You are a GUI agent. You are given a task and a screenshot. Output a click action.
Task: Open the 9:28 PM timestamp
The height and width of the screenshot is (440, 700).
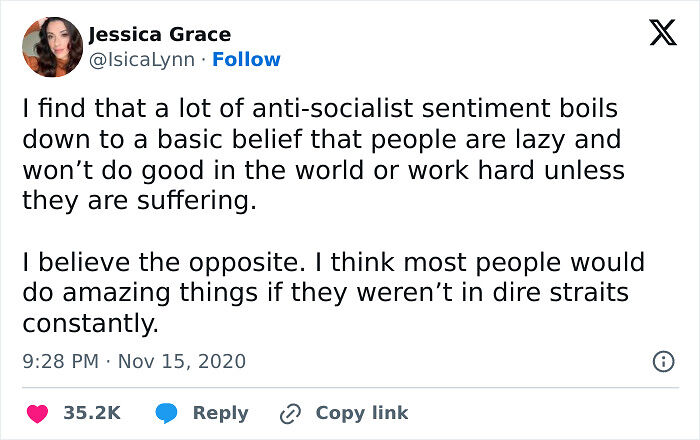coord(60,361)
